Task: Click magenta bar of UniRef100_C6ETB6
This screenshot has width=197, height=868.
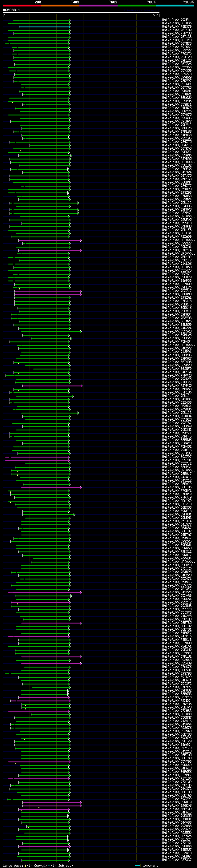Action: tap(51, 487)
